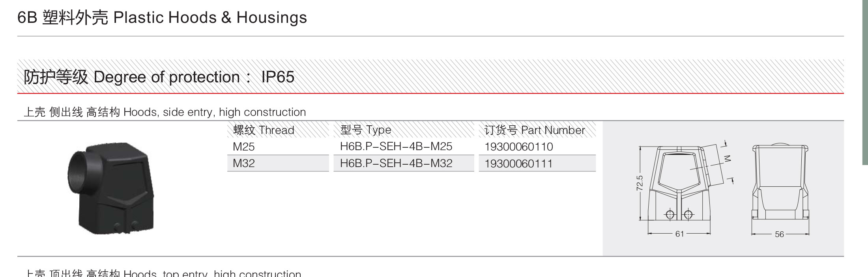Viewport: 868px width, 277px height.
Task: Click part number 19300060111
Action: [519, 164]
